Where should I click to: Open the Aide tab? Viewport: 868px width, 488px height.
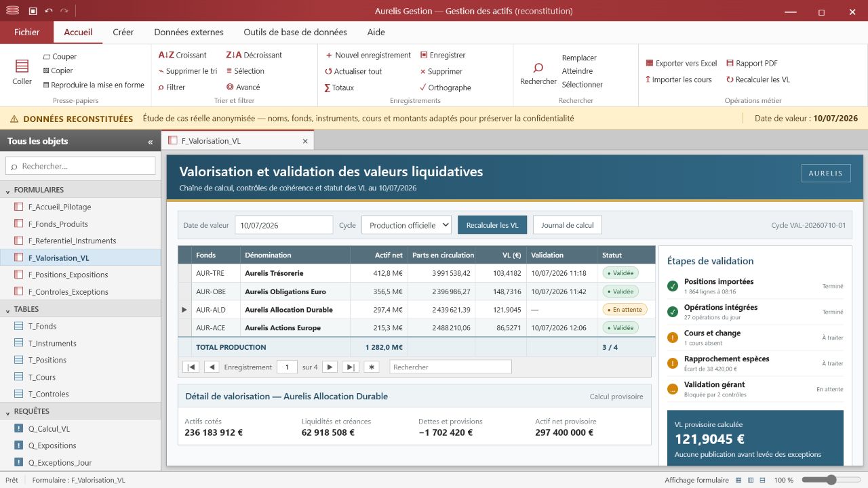click(376, 32)
